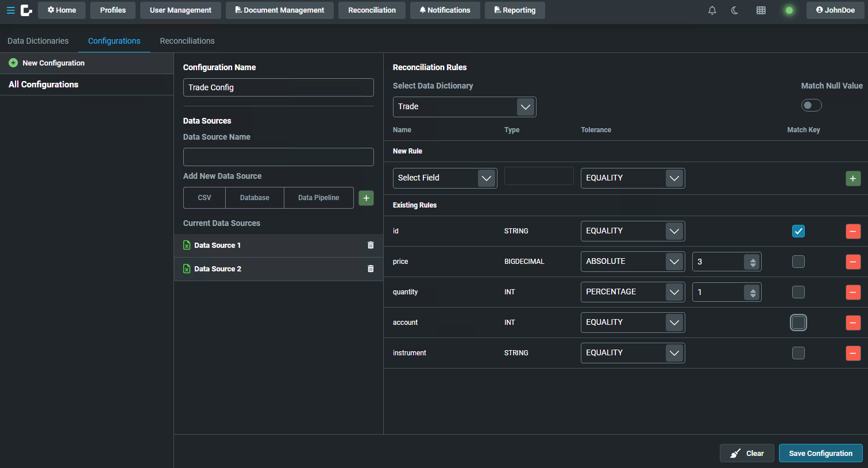Check Match Key for instrument rule

point(798,353)
